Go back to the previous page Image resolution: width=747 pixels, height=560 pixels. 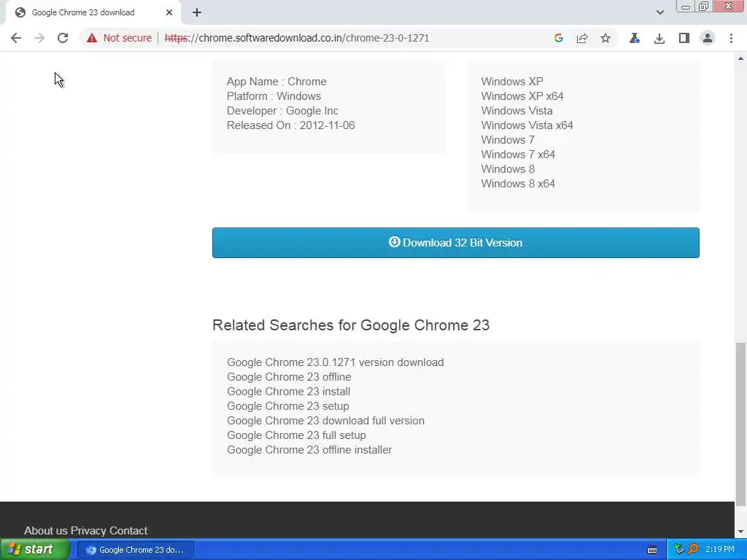point(16,38)
